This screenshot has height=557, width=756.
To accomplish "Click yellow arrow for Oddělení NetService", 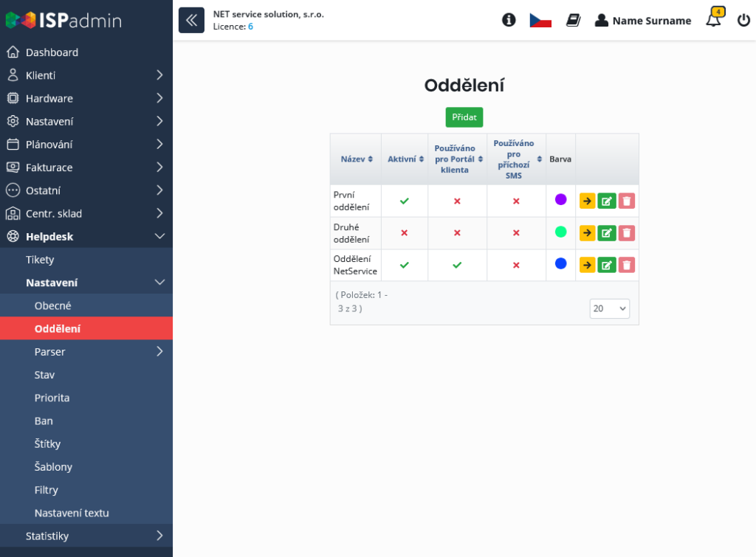I will 587,265.
